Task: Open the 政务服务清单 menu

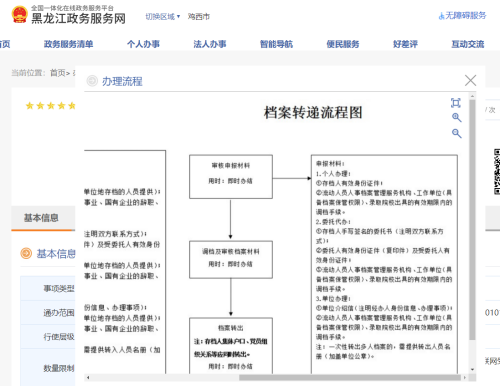Action: pyautogui.click(x=68, y=44)
